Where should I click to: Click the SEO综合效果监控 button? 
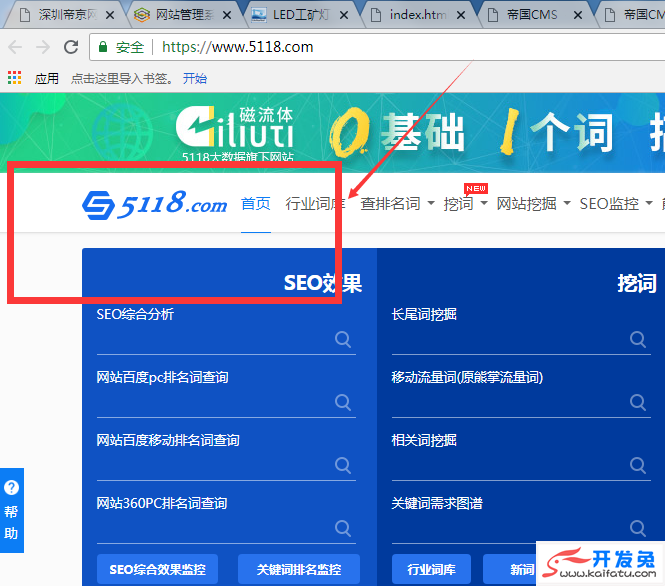click(157, 569)
